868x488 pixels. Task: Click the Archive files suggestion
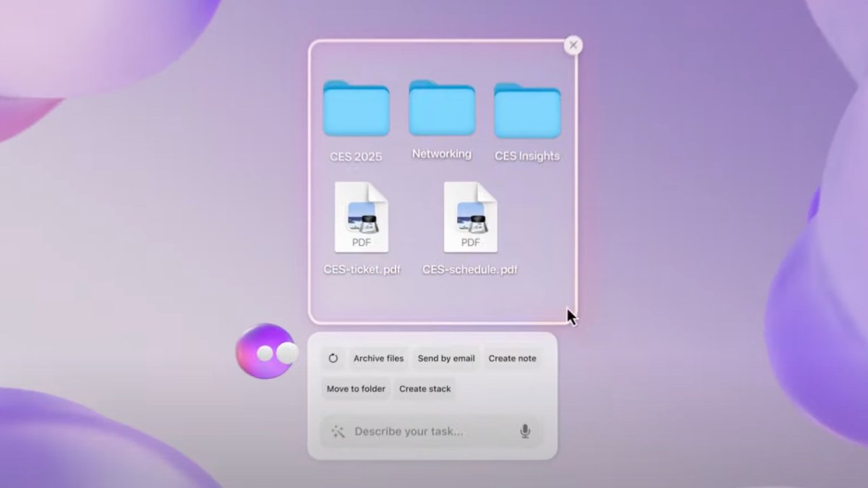pos(378,359)
